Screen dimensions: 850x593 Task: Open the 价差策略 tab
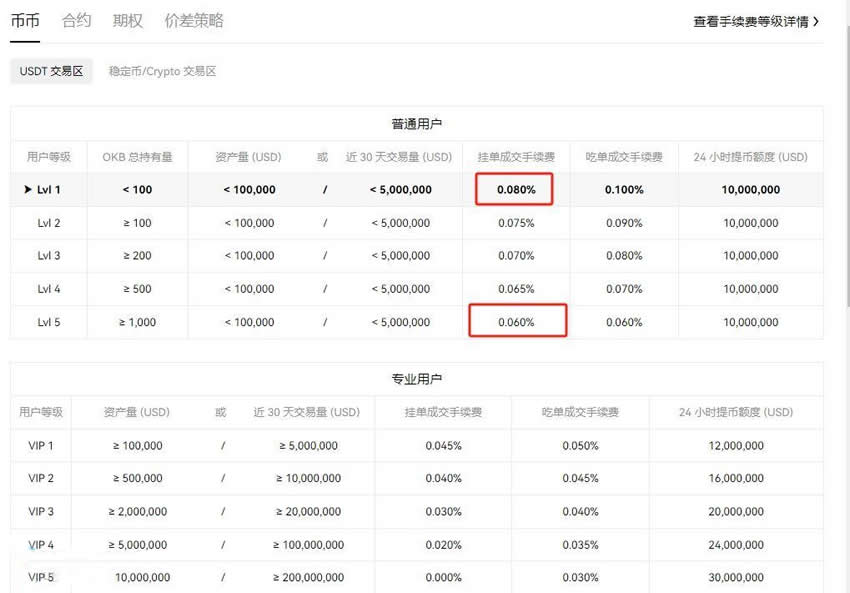(x=194, y=21)
